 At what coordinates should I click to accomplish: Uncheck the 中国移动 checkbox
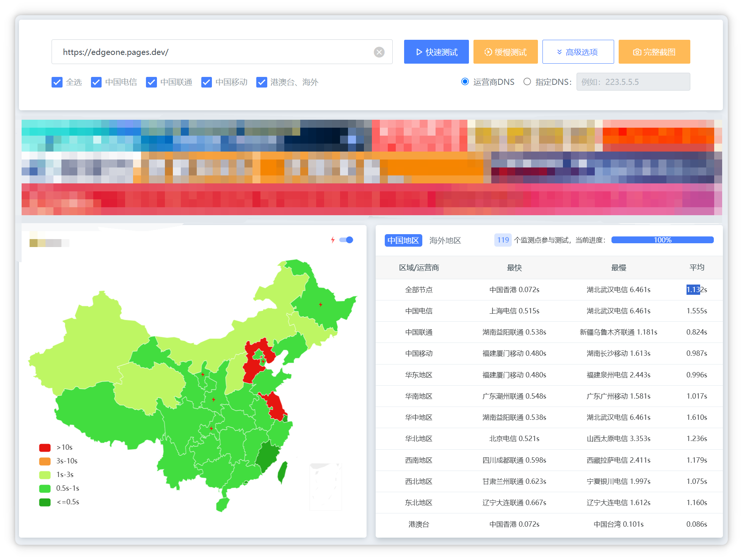[207, 82]
